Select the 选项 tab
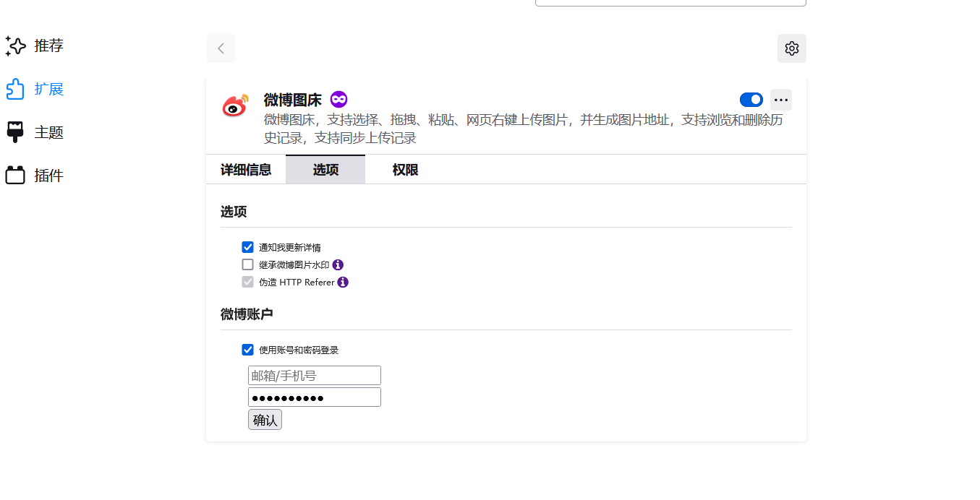 [x=325, y=170]
